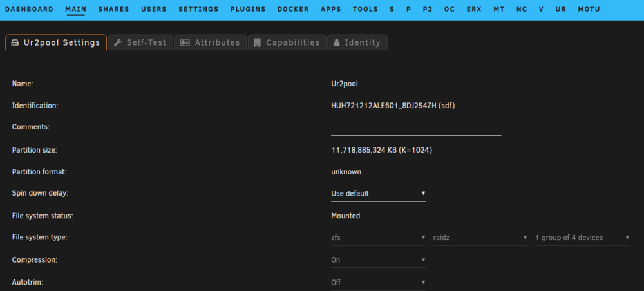Click the disk icon on Ur2pool Settings tab
This screenshot has height=291, width=644.
tap(15, 42)
